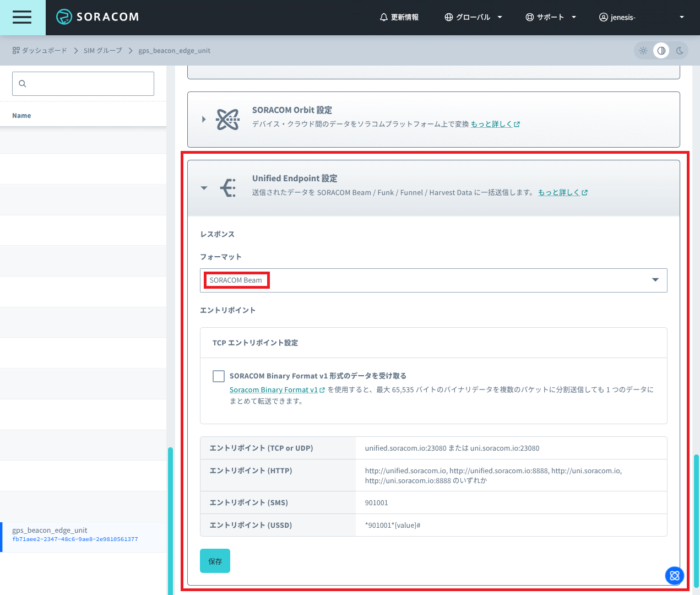Viewport: 700px width, 595px height.
Task: Go to ダッシュボード breadcrumb
Action: pos(40,51)
